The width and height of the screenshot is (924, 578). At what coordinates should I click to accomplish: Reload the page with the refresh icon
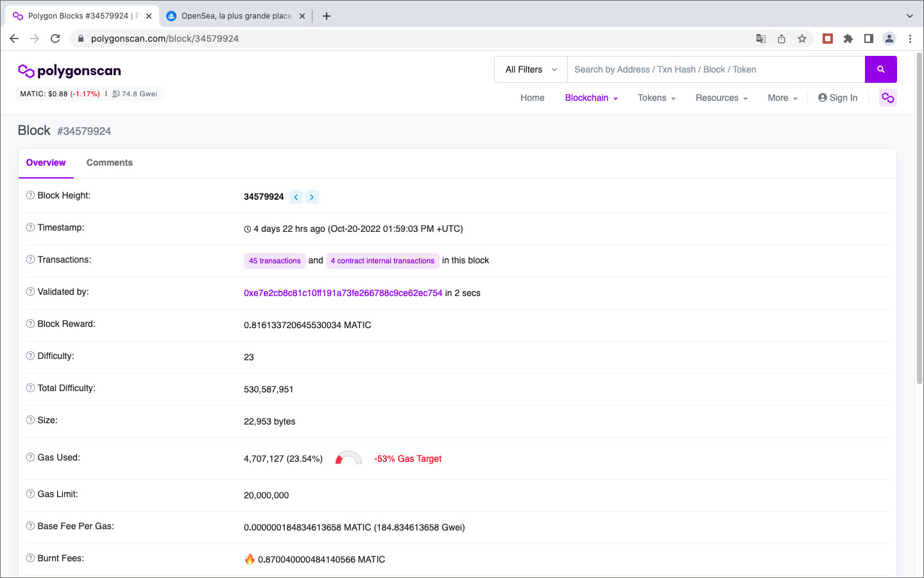pos(55,39)
